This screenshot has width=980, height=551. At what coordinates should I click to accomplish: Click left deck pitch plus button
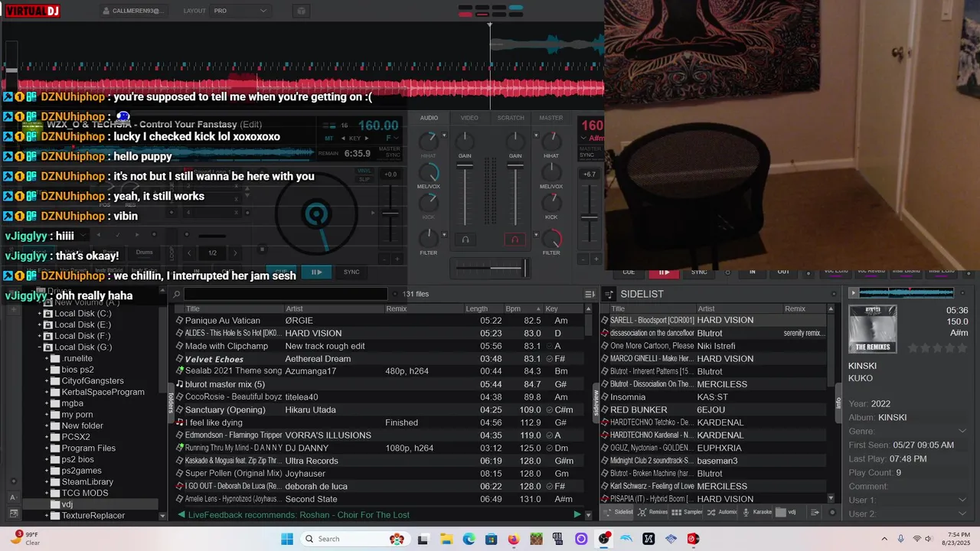click(397, 259)
